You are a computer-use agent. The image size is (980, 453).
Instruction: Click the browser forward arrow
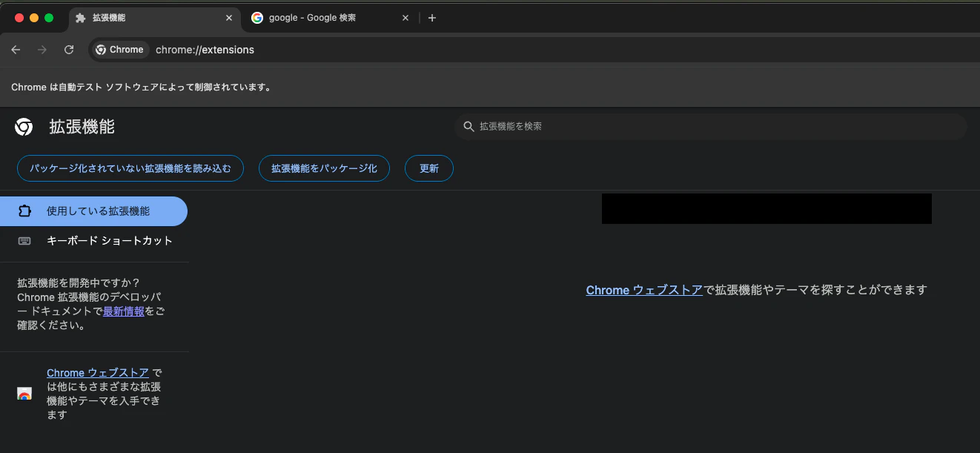pyautogui.click(x=42, y=50)
